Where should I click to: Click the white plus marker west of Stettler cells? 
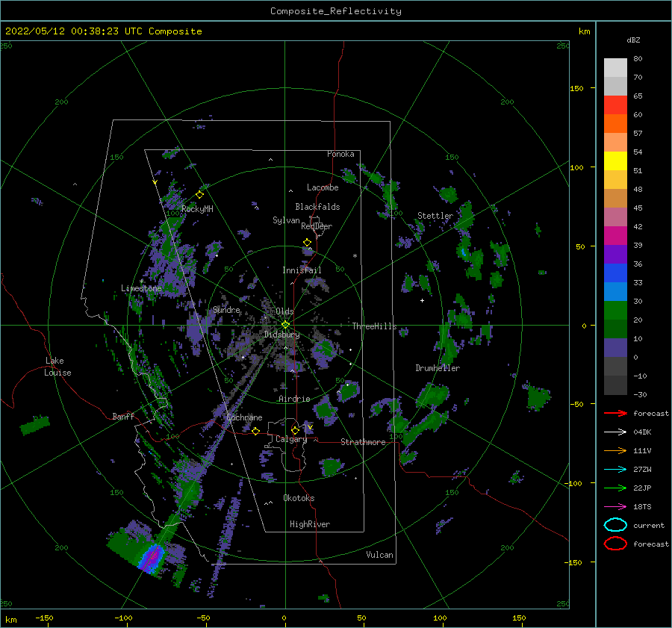tap(422, 300)
